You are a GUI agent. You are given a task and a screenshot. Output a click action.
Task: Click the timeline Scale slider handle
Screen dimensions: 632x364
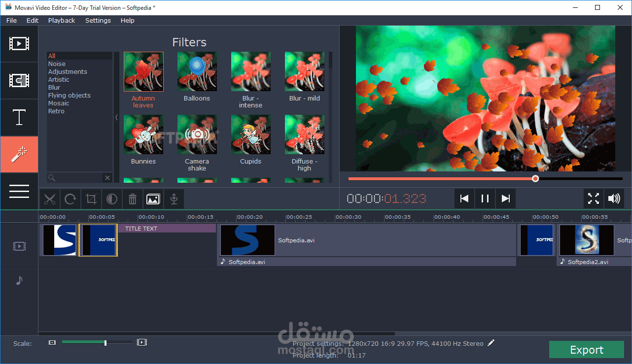pyautogui.click(x=105, y=342)
